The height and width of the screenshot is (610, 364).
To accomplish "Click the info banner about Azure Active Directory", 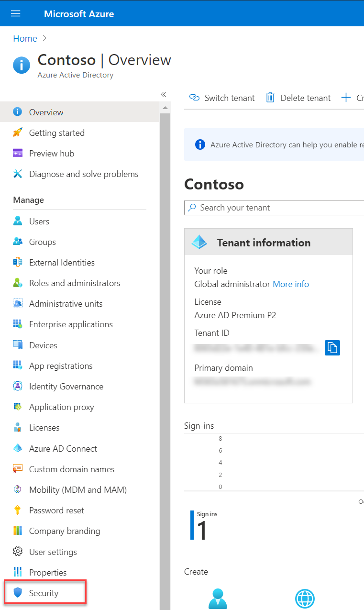I will [274, 144].
